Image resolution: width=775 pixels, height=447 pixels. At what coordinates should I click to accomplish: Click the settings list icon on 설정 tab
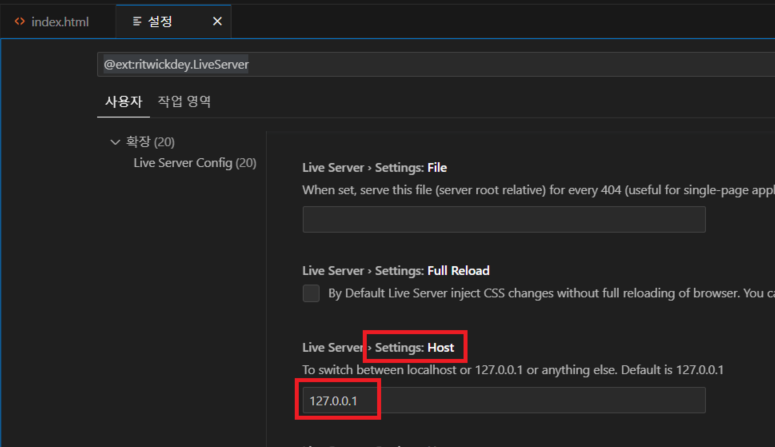137,21
